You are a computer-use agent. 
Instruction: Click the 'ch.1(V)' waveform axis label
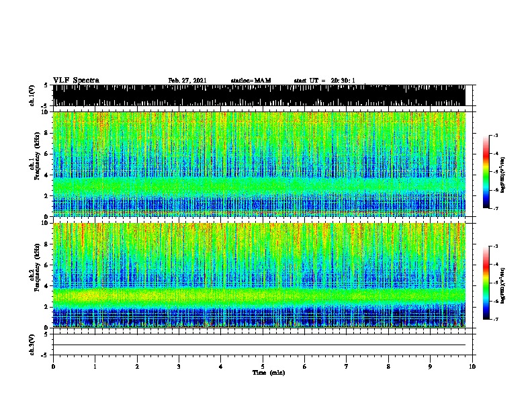click(x=32, y=95)
